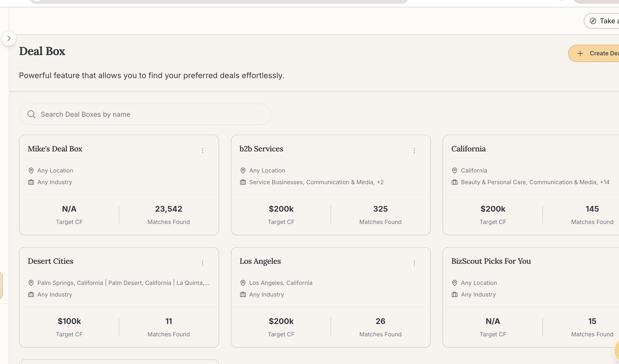The height and width of the screenshot is (364, 619).
Task: Expand the collapsed sidebar with the chevron
Action: tap(9, 38)
